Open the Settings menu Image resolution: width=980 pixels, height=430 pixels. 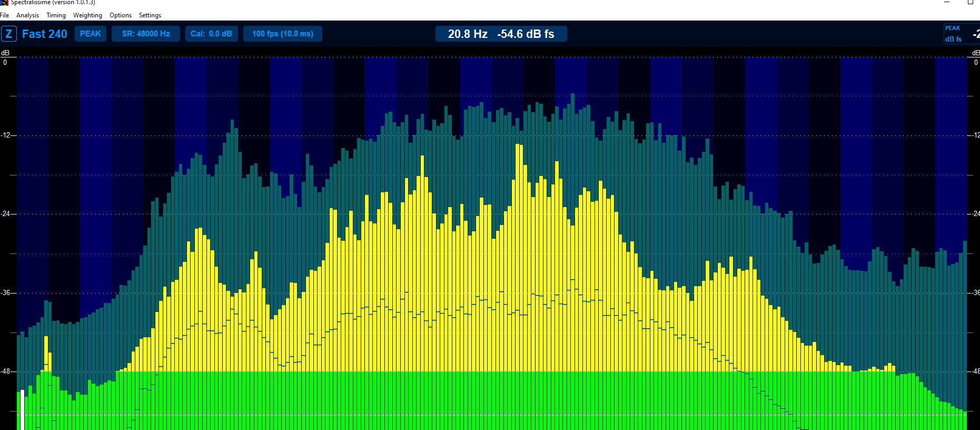(x=150, y=15)
